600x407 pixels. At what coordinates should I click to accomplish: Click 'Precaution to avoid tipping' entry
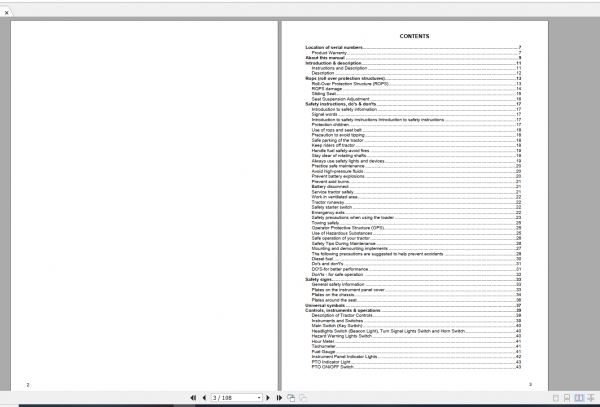click(338, 135)
